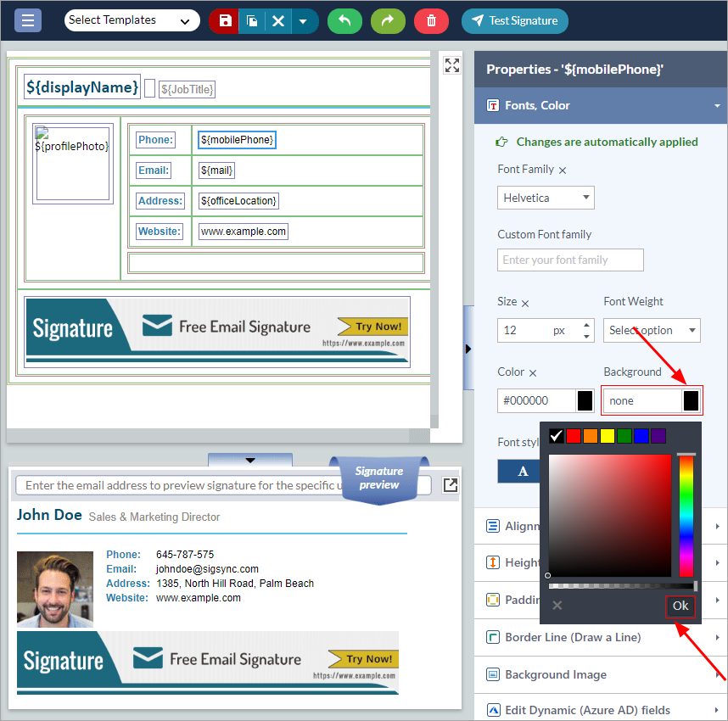This screenshot has width=728, height=721.
Task: Click the Test Signature button
Action: point(515,21)
